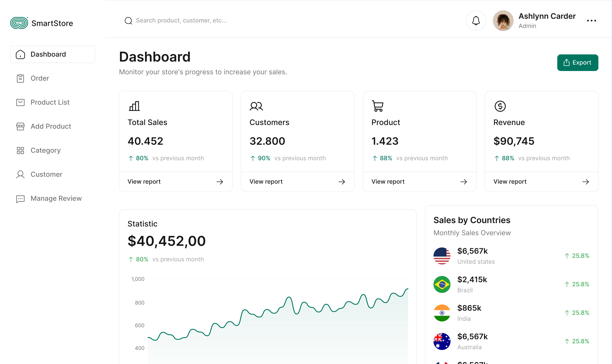The width and height of the screenshot is (612, 364).
Task: Click the Revenue value $90,745
Action: pos(514,141)
